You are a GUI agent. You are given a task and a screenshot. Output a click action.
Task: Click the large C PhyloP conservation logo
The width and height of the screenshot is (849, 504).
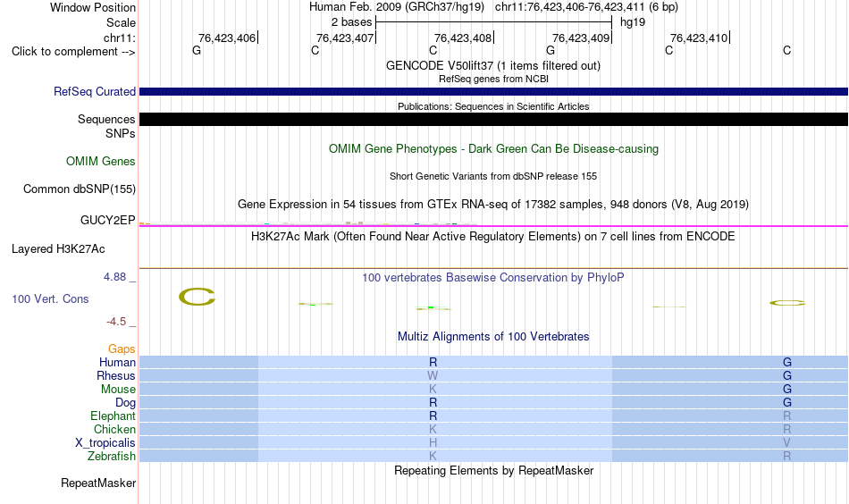pyautogui.click(x=198, y=297)
